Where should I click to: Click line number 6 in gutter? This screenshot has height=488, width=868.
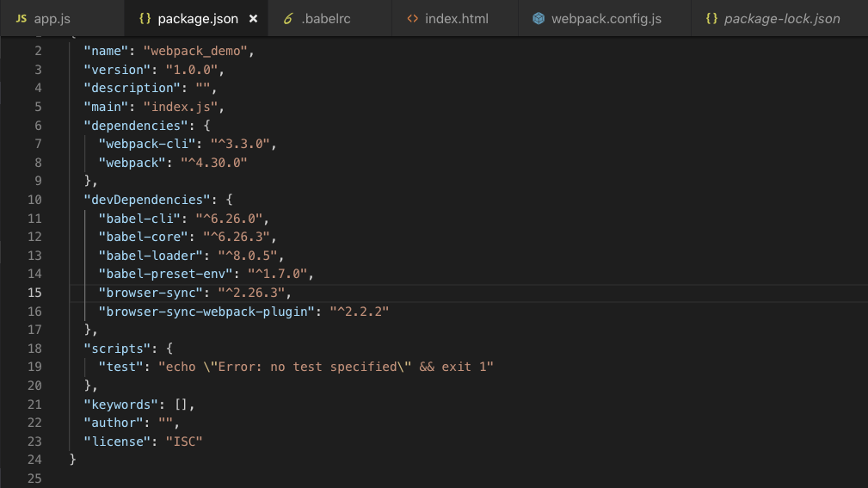point(38,126)
